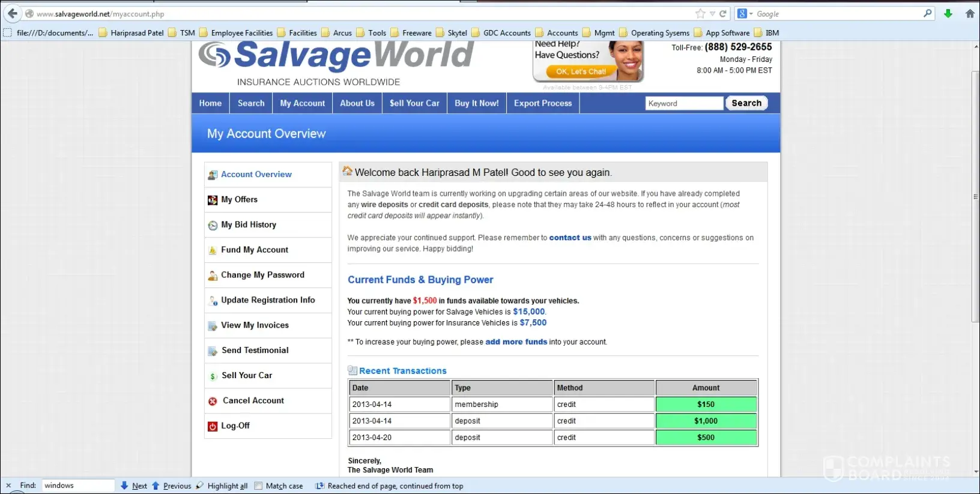Screen dimensions: 980x494
Task: Open the Export Process menu item
Action: point(543,103)
